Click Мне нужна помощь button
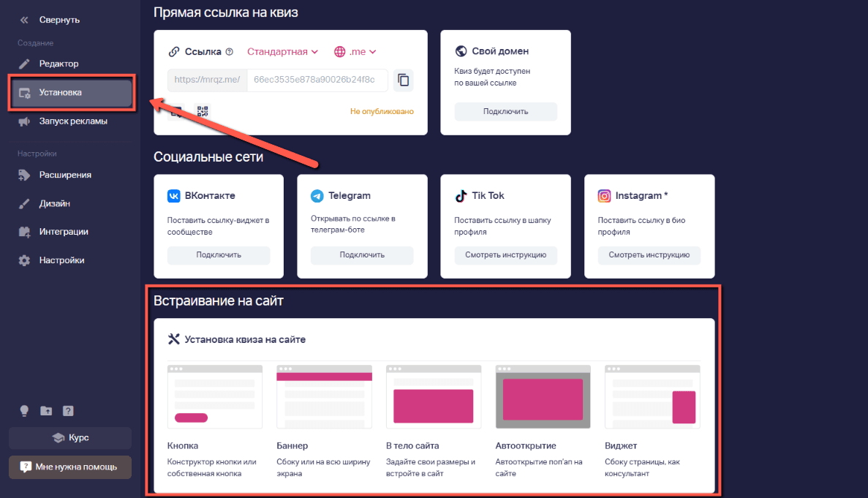The width and height of the screenshot is (868, 498). tap(70, 467)
